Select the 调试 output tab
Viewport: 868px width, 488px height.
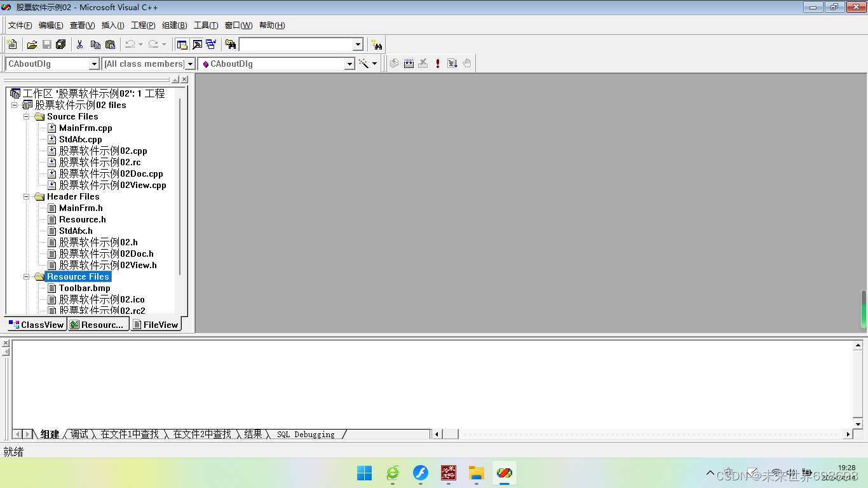(79, 435)
